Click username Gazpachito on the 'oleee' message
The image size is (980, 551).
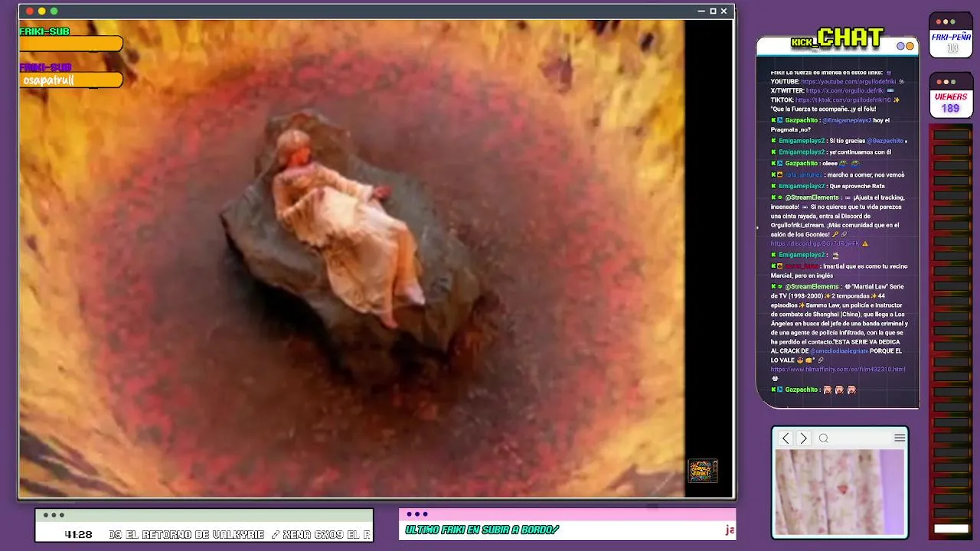click(x=802, y=163)
